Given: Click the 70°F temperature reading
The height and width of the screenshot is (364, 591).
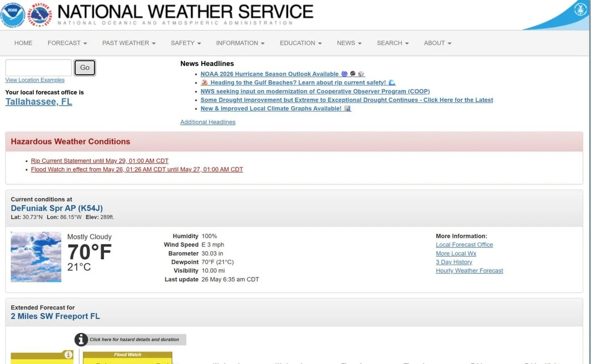Looking at the screenshot, I should tap(90, 252).
